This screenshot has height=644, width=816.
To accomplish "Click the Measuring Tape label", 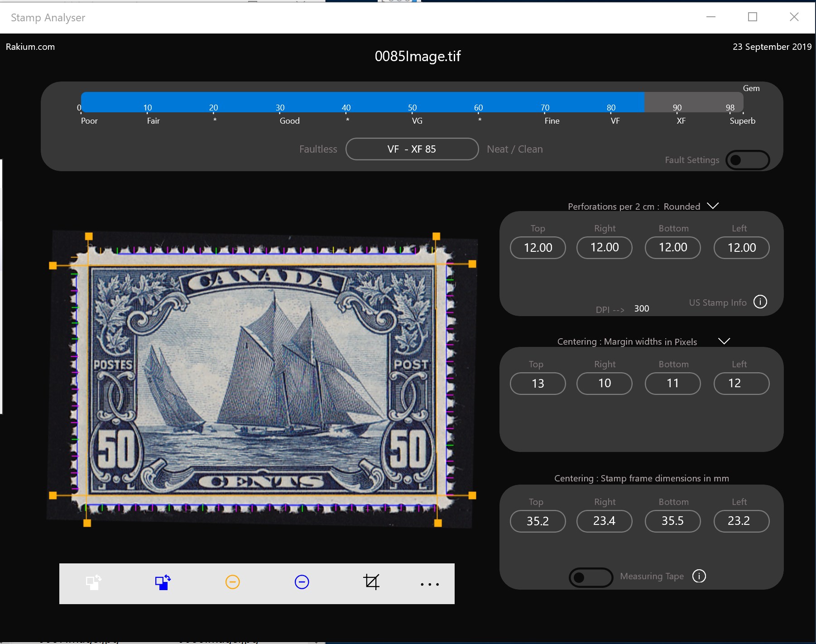I will [x=652, y=576].
